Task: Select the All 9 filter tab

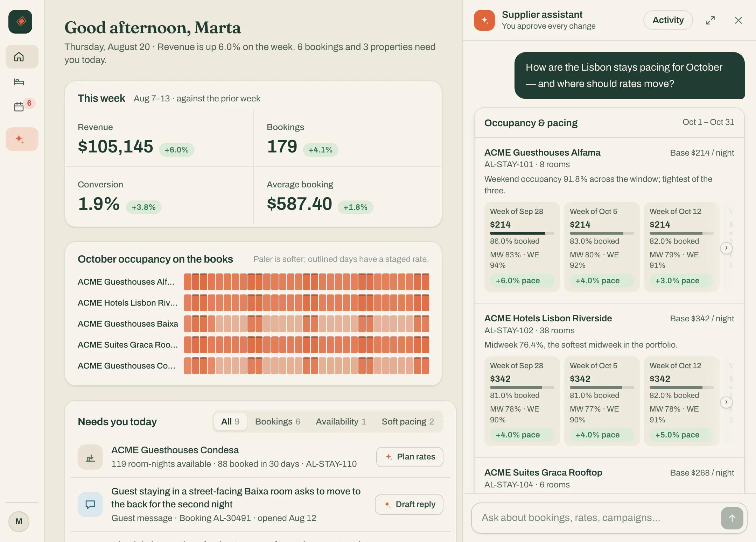Action: (x=230, y=421)
